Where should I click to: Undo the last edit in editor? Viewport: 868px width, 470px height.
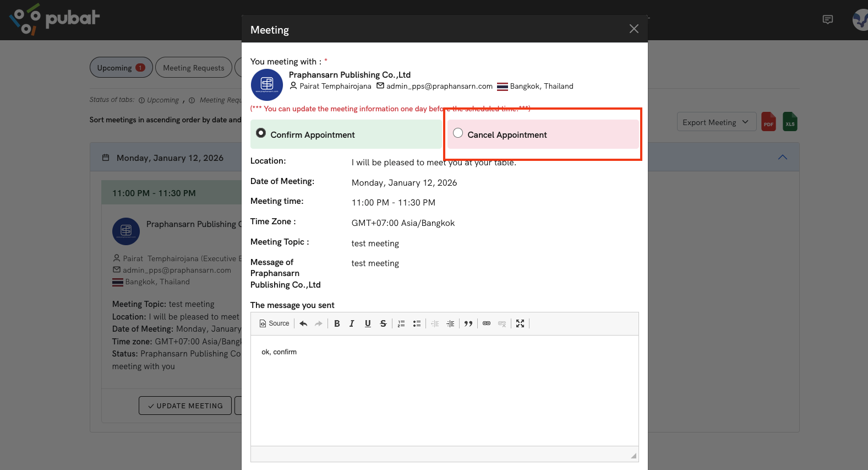click(x=303, y=323)
